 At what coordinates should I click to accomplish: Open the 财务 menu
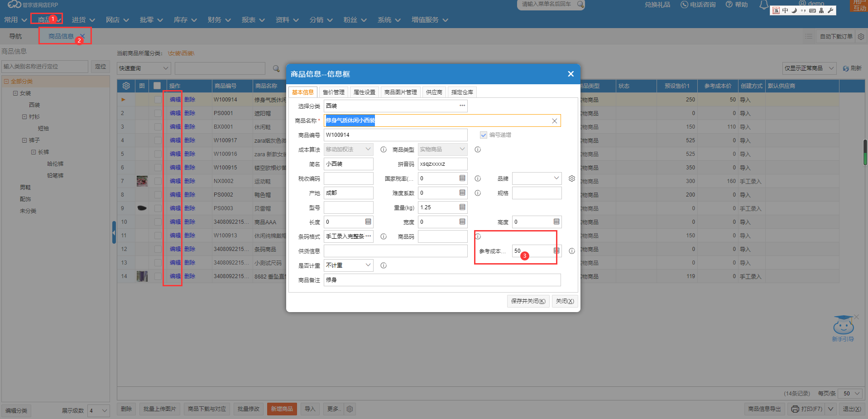coord(219,20)
